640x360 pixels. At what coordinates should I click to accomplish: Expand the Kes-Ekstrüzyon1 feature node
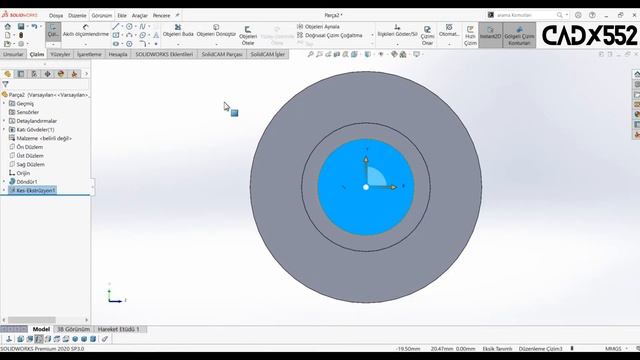pyautogui.click(x=4, y=190)
